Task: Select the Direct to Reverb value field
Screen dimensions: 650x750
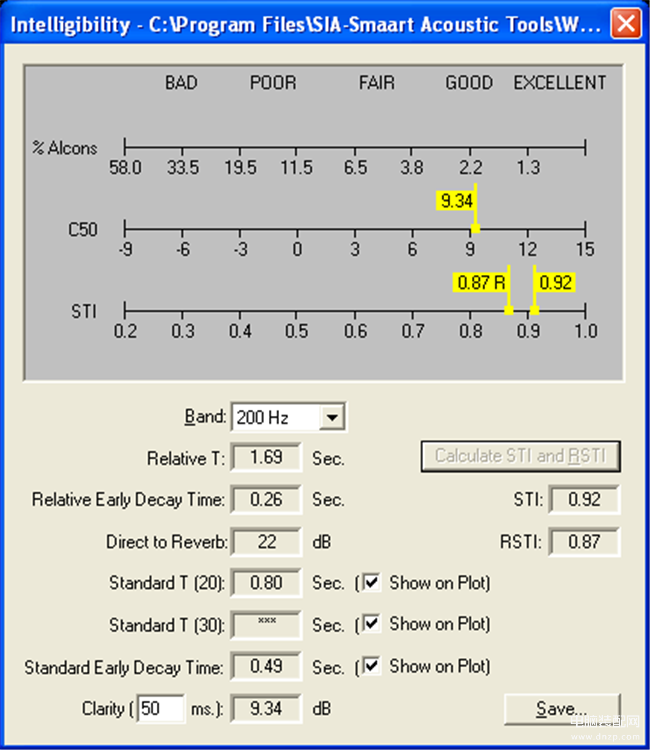Action: click(266, 542)
